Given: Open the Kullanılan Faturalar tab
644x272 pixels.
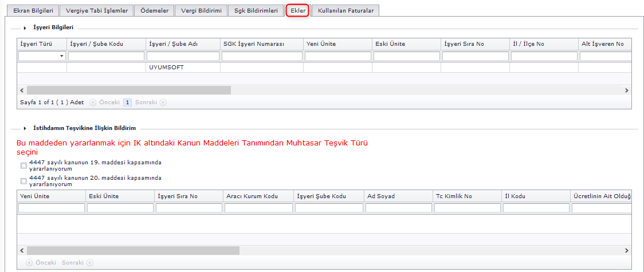Looking at the screenshot, I should [345, 10].
